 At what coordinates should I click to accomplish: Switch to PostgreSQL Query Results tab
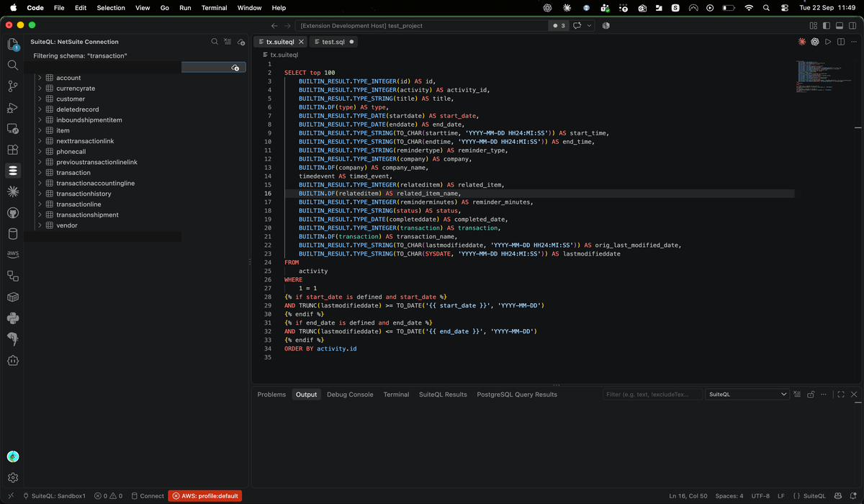coord(517,395)
